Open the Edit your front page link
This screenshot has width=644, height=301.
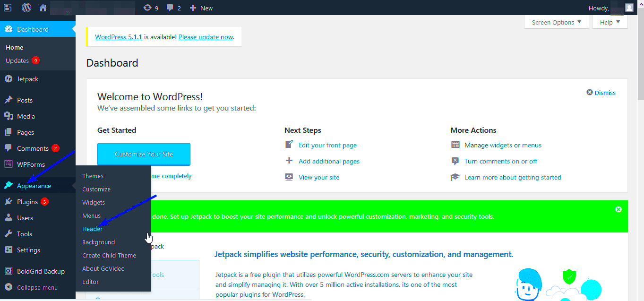point(328,145)
